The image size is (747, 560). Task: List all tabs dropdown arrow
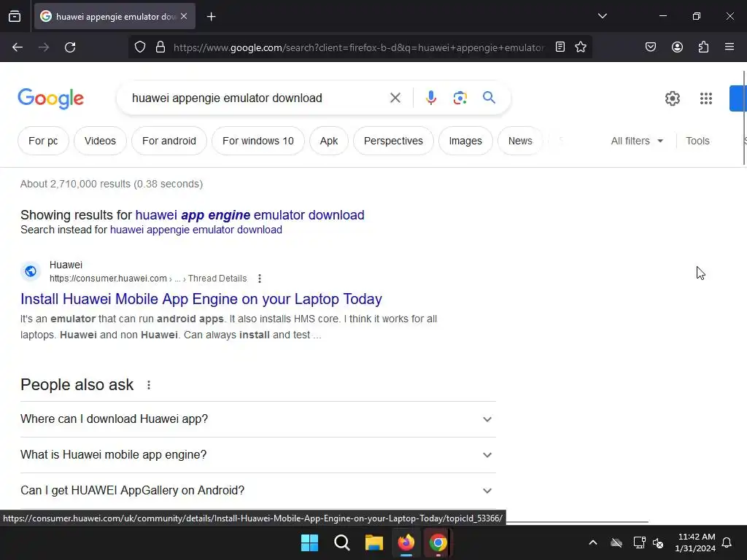(x=602, y=16)
